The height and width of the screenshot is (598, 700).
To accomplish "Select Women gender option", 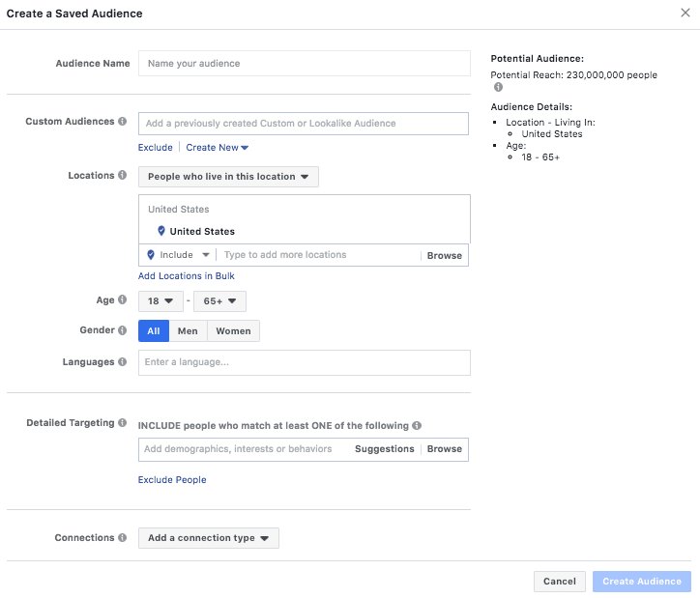I will coord(233,331).
